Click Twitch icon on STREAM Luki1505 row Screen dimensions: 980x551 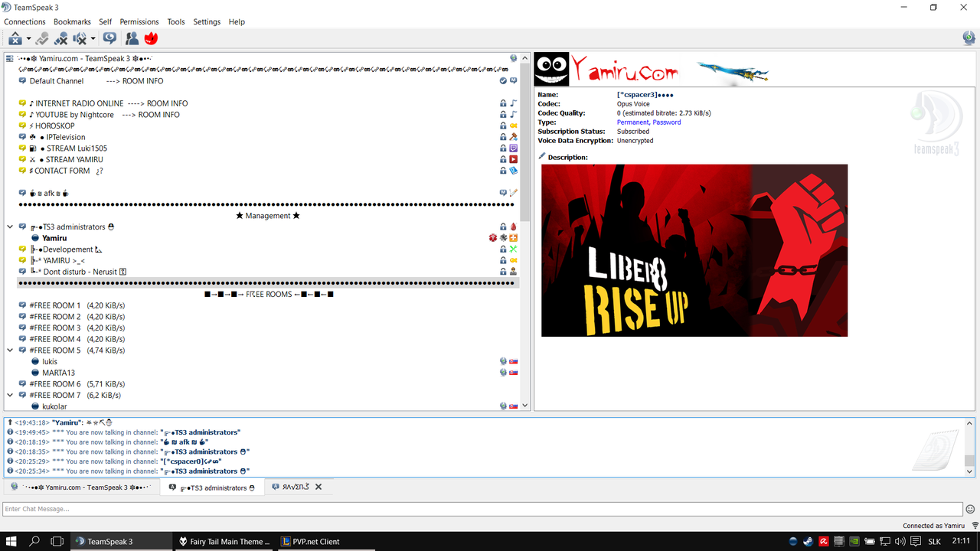point(514,148)
